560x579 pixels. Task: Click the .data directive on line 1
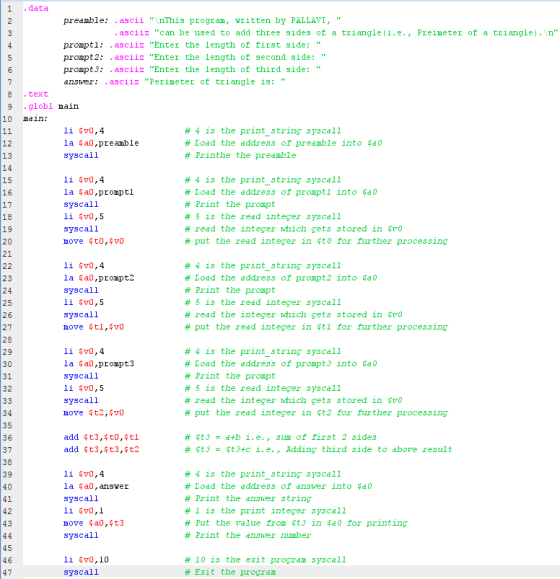click(36, 8)
